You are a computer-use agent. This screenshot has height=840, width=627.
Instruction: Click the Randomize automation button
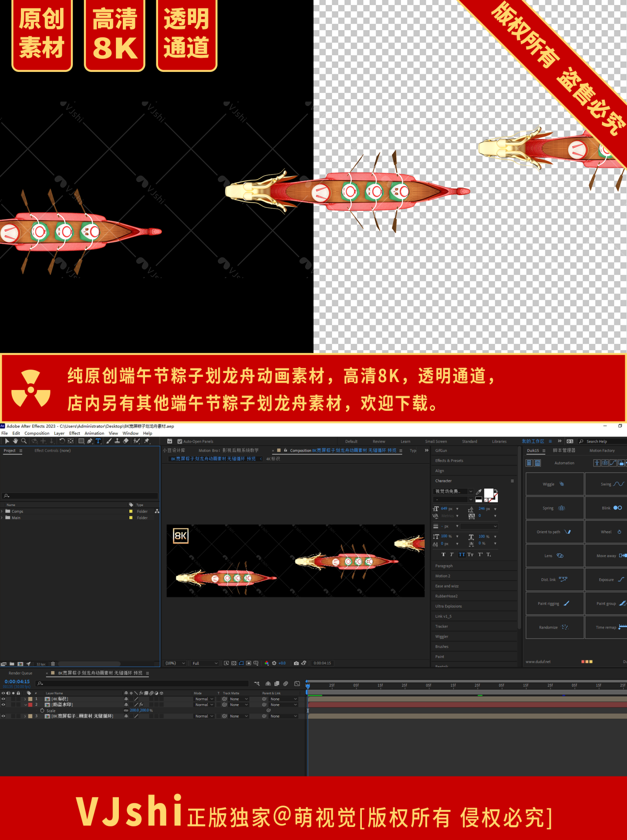(x=555, y=627)
